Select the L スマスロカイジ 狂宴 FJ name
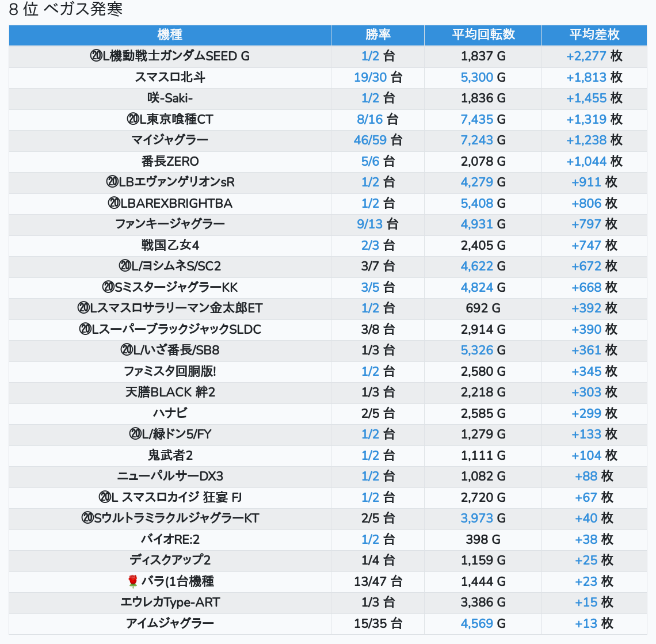The height and width of the screenshot is (644, 656). pyautogui.click(x=170, y=498)
